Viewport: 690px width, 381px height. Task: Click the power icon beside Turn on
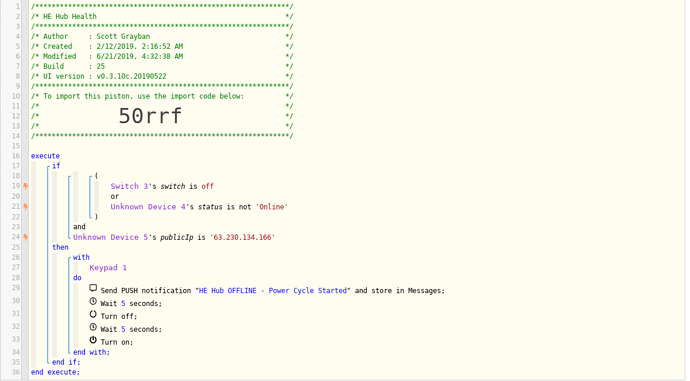[x=93, y=340]
